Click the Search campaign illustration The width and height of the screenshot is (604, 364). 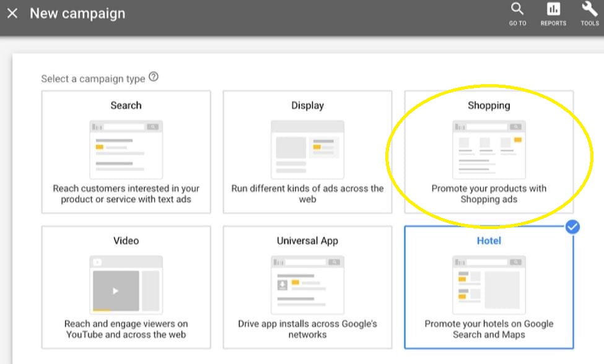(x=126, y=150)
